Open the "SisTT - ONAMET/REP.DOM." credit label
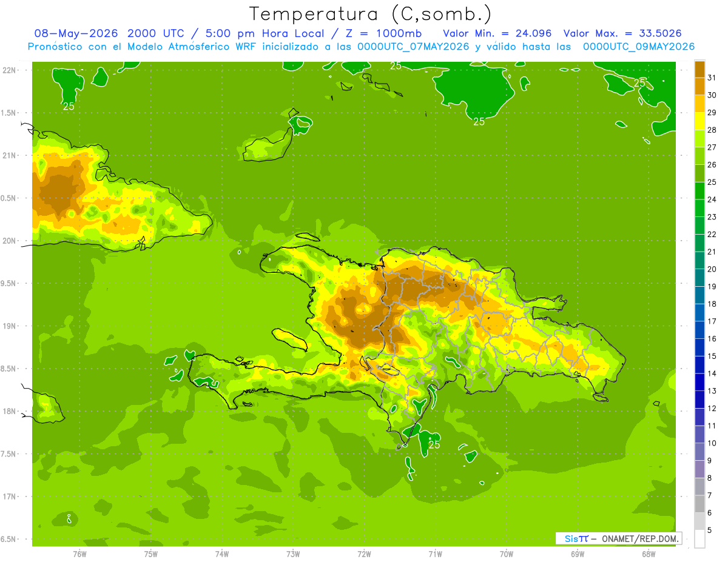Image resolution: width=728 pixels, height=562 pixels. [618, 538]
